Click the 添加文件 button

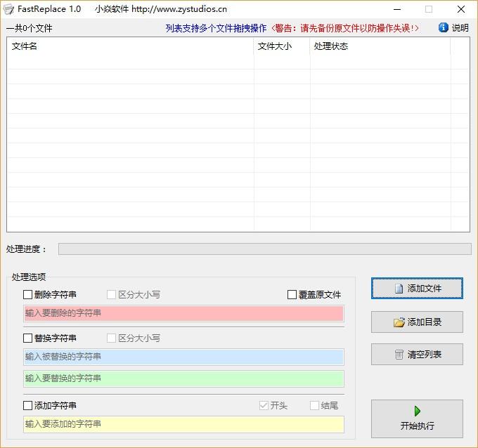click(x=417, y=288)
